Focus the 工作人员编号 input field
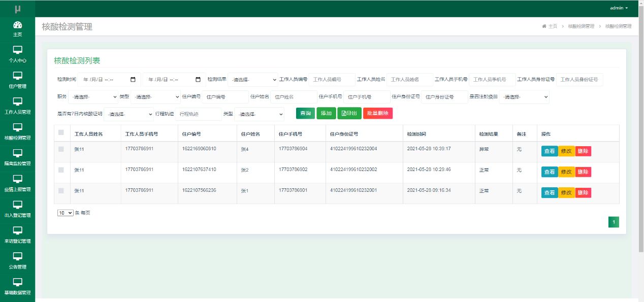The height and width of the screenshot is (302, 644). 332,80
